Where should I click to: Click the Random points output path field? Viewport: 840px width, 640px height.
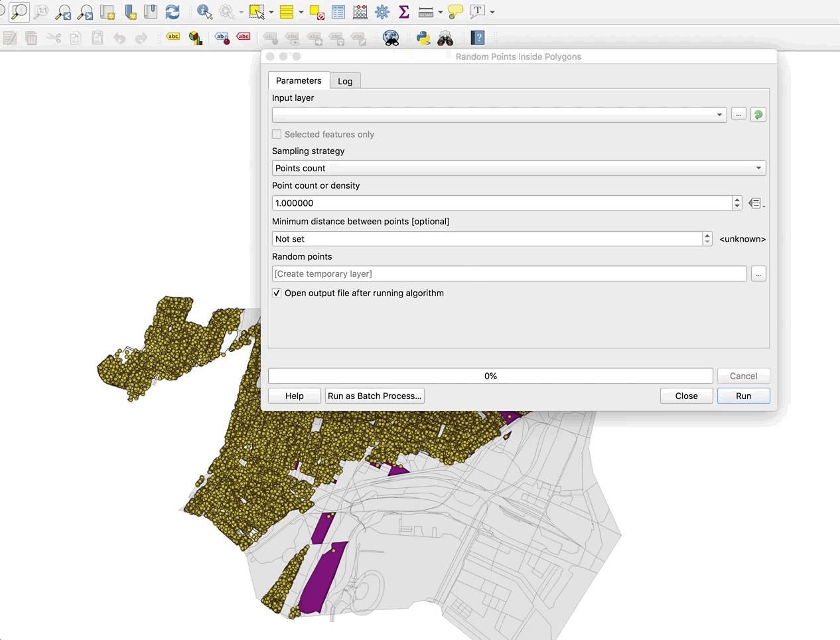click(509, 274)
